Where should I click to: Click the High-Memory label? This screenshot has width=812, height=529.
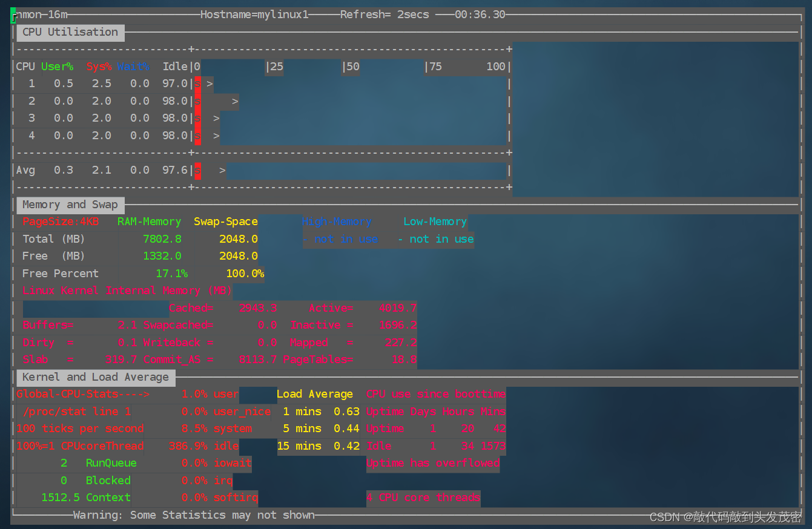(x=337, y=222)
